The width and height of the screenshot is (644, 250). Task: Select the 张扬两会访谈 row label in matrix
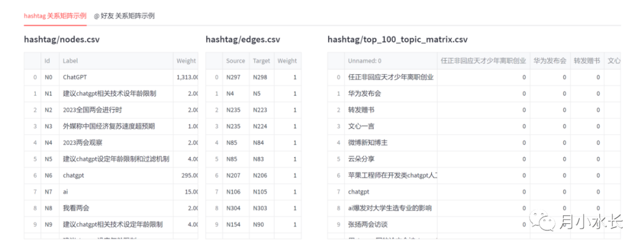(x=391, y=224)
